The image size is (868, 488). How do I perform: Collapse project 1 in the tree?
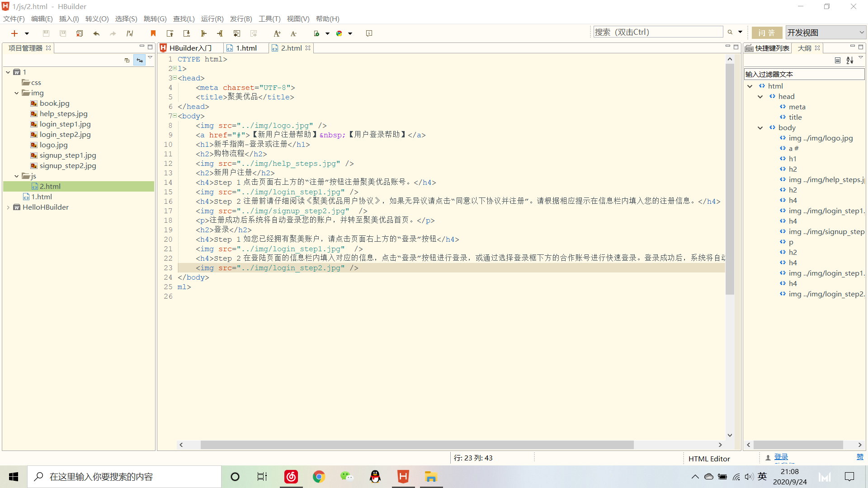click(x=8, y=72)
